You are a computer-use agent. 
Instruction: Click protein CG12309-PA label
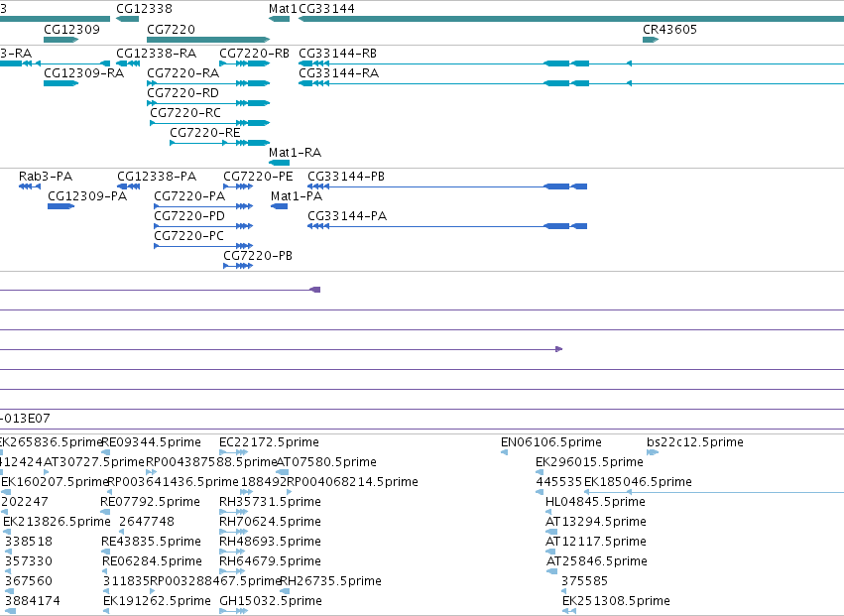coord(87,196)
